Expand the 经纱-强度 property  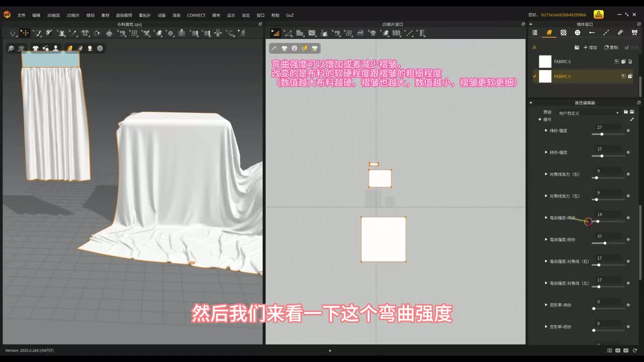coord(546,152)
